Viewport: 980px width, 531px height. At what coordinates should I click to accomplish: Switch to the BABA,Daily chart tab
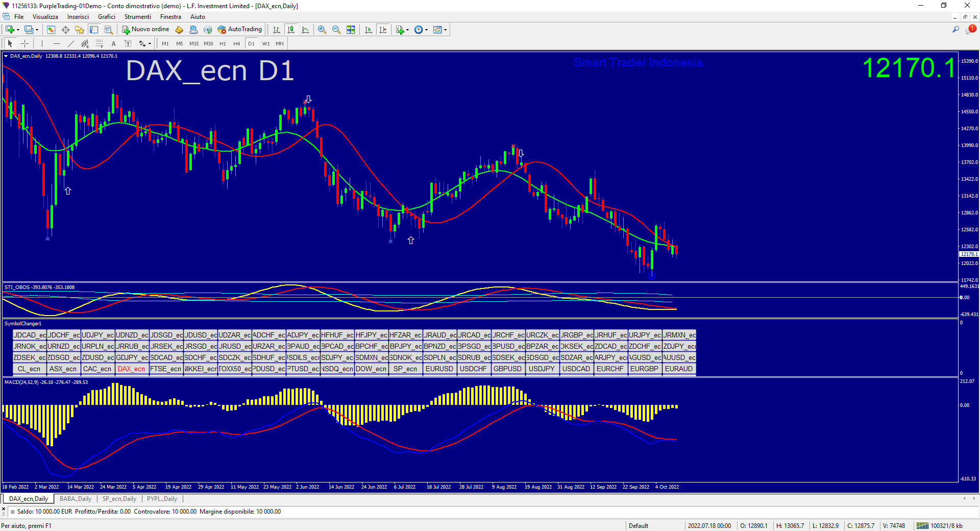tap(76, 499)
